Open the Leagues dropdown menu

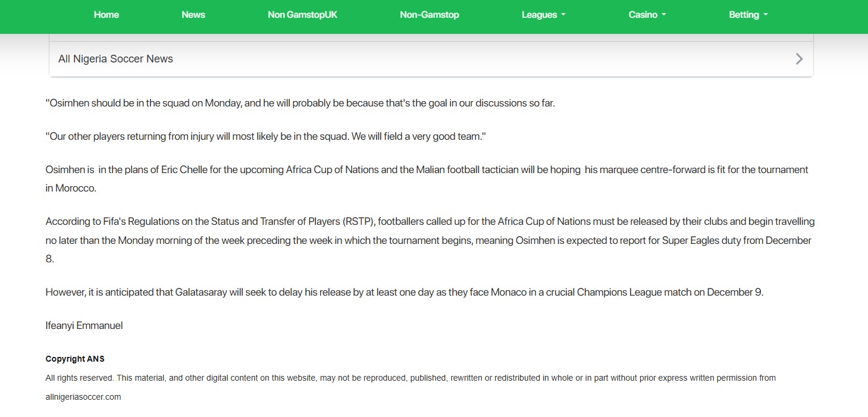coord(543,15)
